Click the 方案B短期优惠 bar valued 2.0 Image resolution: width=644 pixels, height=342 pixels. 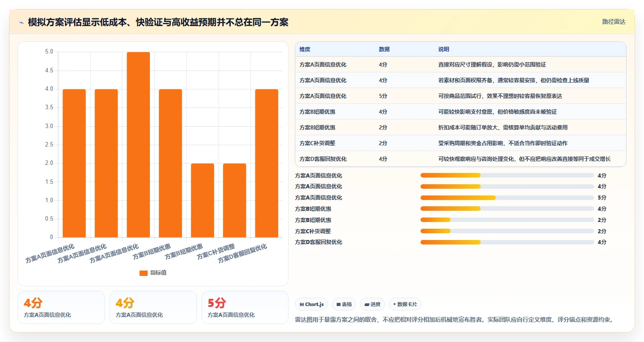point(202,200)
